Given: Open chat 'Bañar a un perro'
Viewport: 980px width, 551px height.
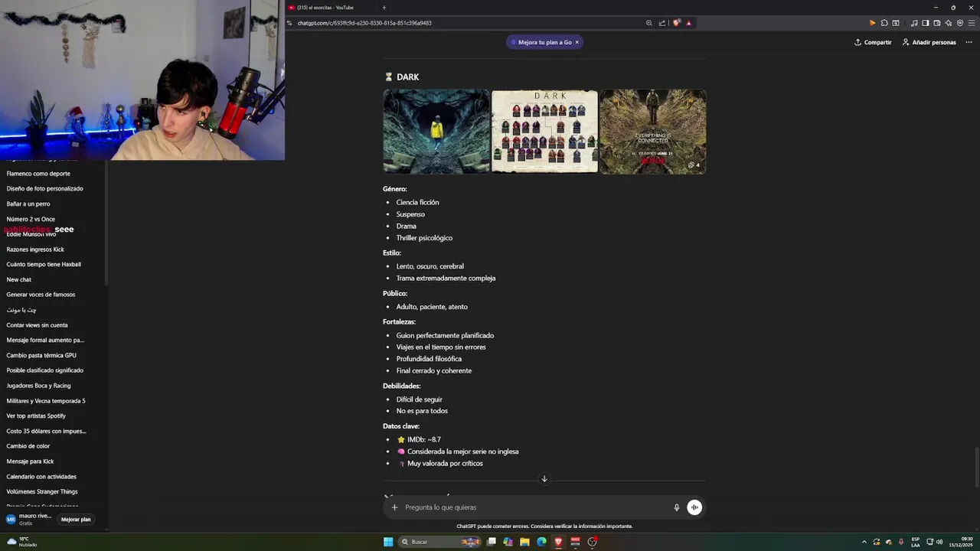Looking at the screenshot, I should 28,204.
